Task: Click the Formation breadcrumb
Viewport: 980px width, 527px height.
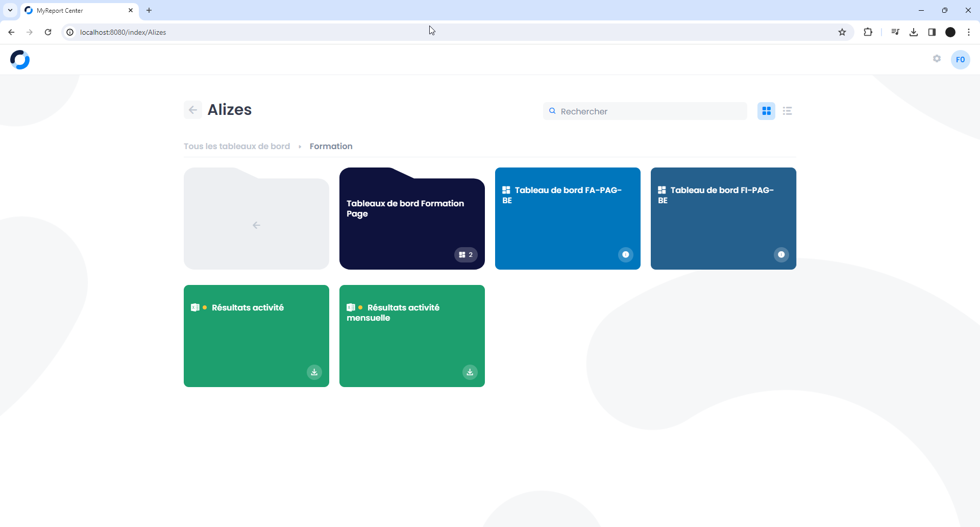Action: pyautogui.click(x=331, y=147)
